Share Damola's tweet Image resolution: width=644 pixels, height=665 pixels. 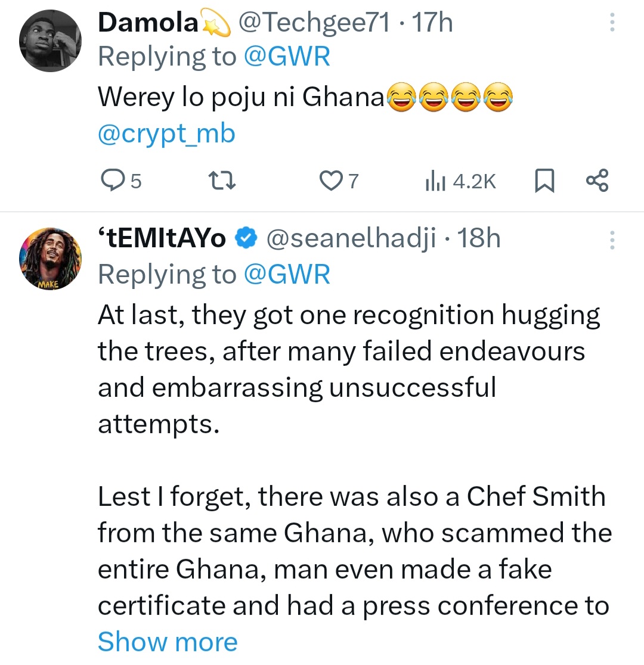click(x=597, y=180)
